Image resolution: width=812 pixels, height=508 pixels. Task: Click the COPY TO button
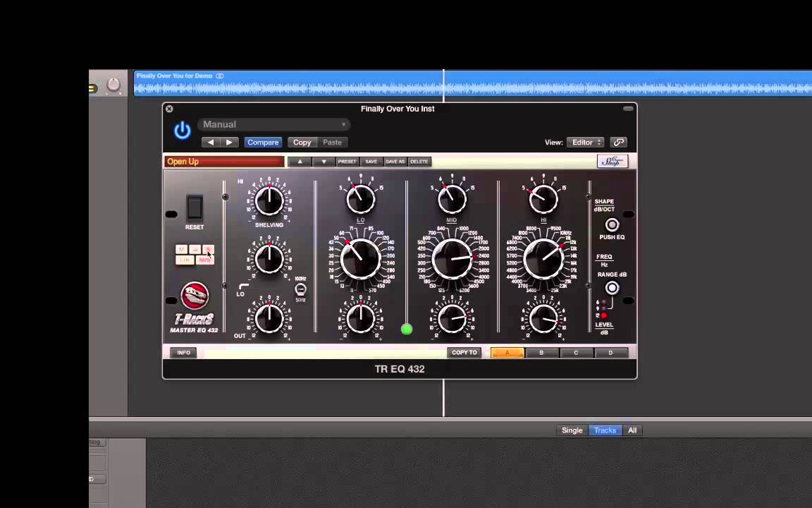[x=464, y=353]
